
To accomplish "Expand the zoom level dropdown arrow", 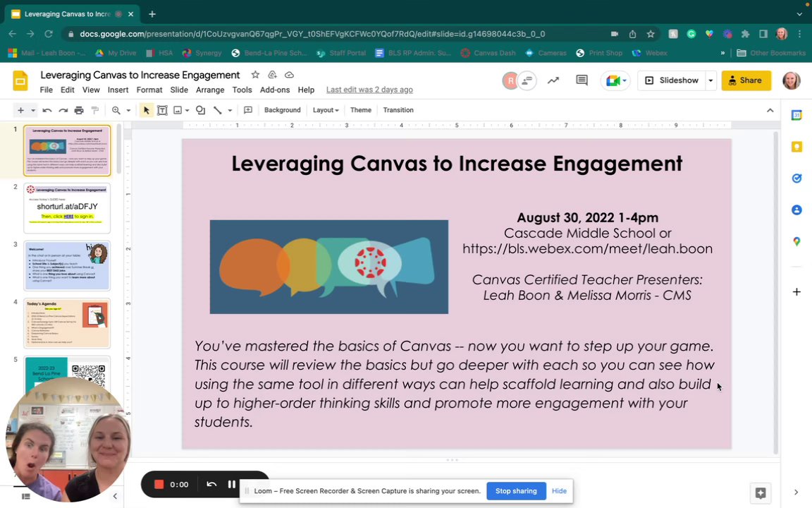I will pyautogui.click(x=128, y=110).
